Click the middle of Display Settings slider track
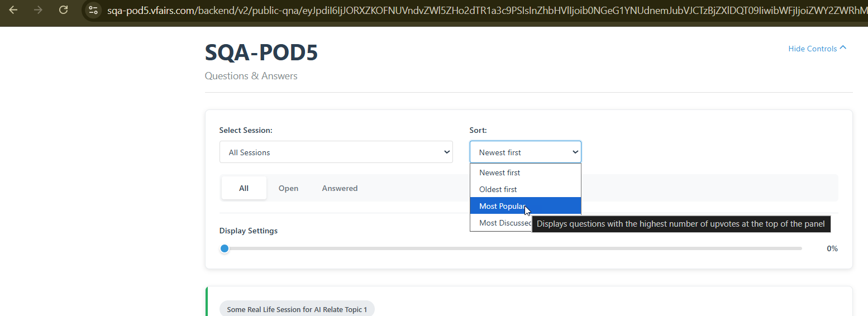 point(513,248)
